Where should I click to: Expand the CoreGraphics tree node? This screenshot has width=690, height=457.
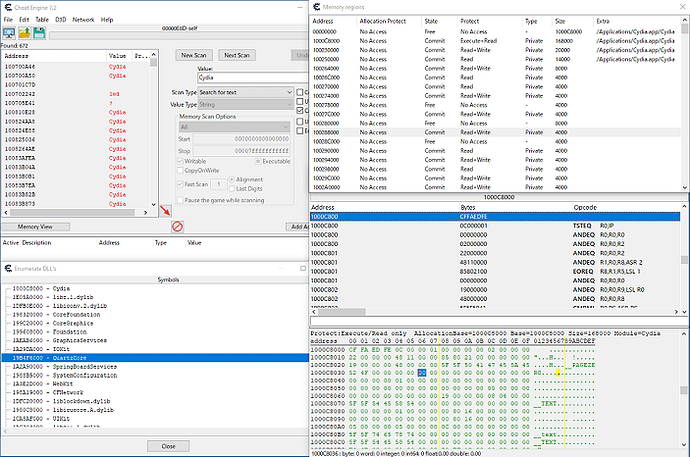click(x=7, y=323)
